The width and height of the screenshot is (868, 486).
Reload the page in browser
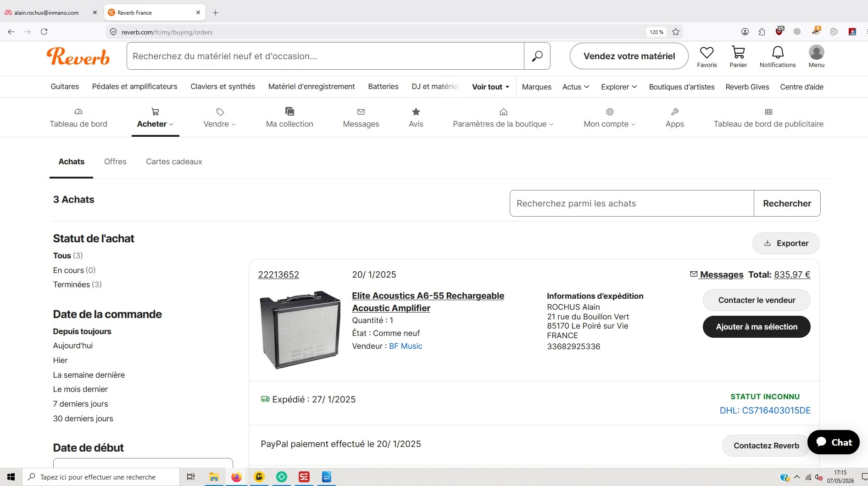(44, 32)
